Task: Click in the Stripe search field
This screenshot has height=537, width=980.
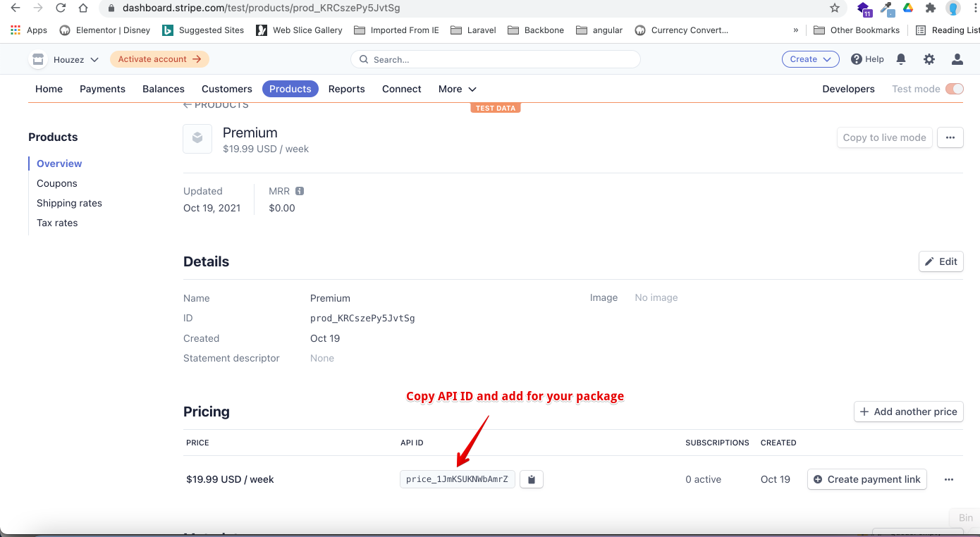Action: 496,59
